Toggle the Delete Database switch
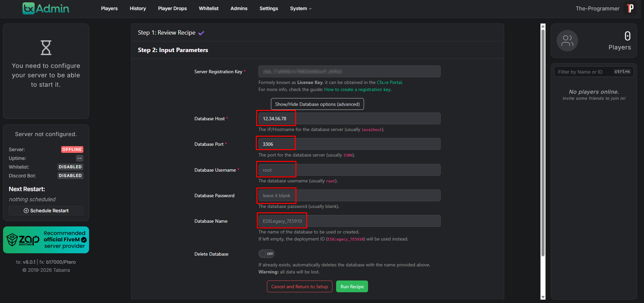 click(266, 254)
